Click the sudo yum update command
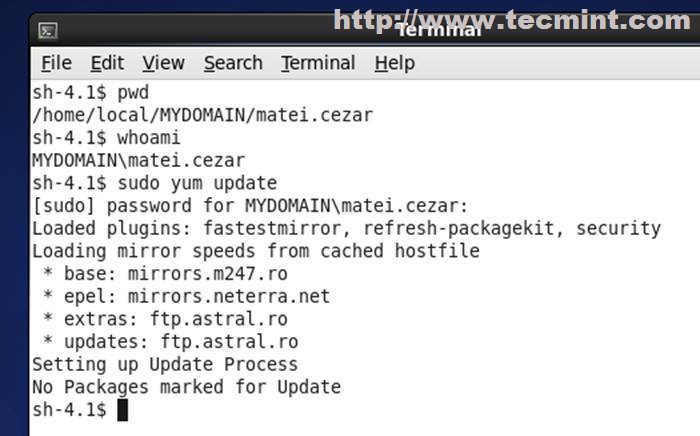700x436 pixels. tap(197, 183)
